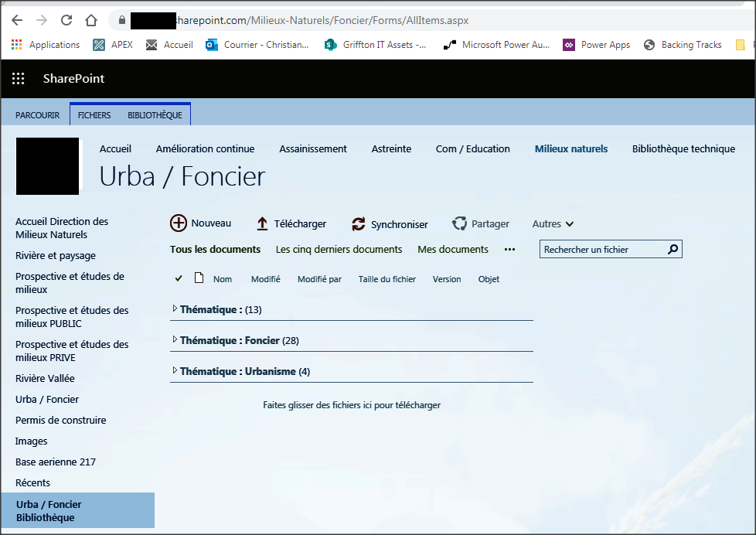756x535 pixels.
Task: Open Bibliothèque technique navigation item
Action: [x=683, y=149]
